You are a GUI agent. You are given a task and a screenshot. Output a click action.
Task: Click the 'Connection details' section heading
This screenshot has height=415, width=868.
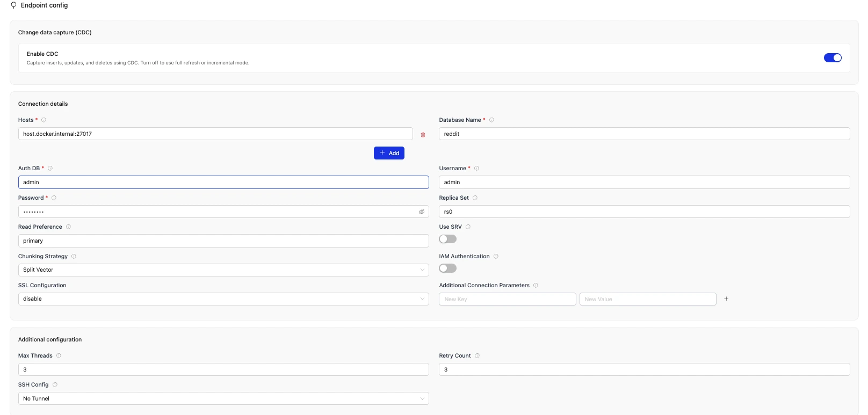43,104
